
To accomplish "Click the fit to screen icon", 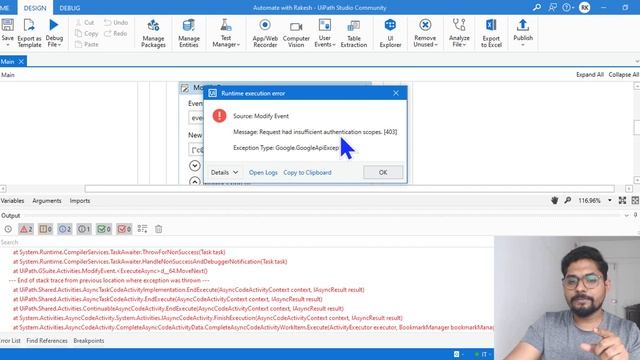I will click(x=622, y=200).
